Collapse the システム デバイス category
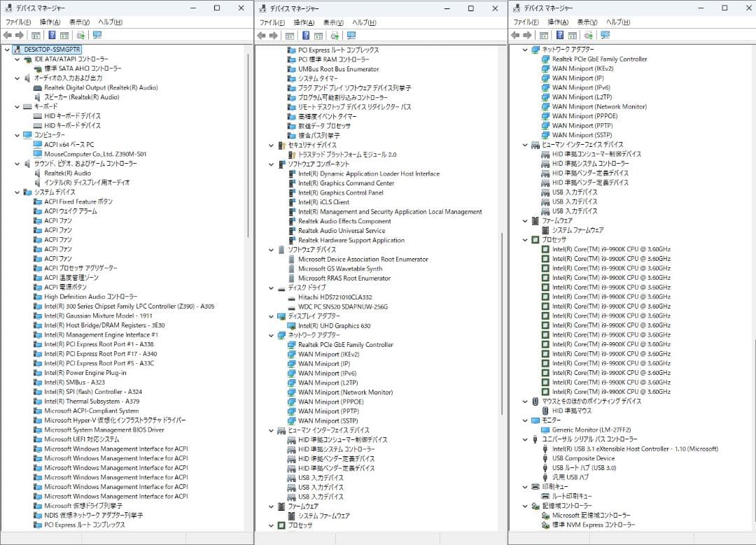Viewport: 756px width, 545px height. pyautogui.click(x=17, y=192)
